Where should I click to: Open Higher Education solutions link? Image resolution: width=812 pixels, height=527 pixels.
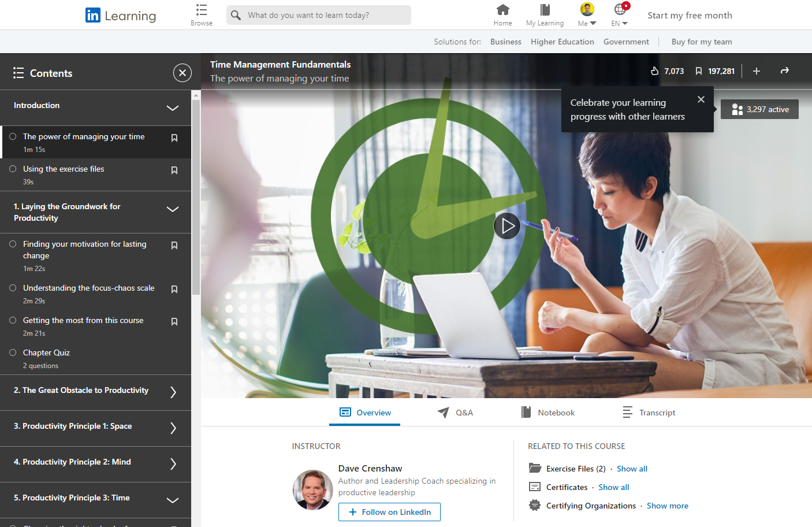pos(563,42)
